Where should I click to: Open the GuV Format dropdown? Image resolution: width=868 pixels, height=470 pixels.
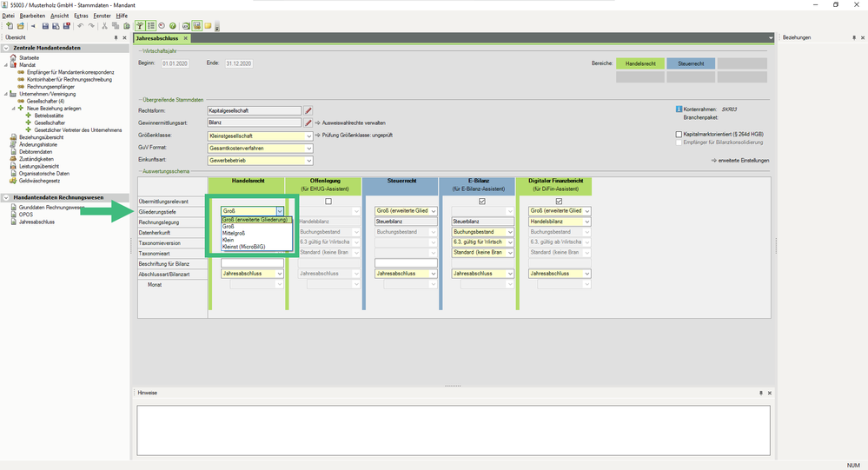308,149
